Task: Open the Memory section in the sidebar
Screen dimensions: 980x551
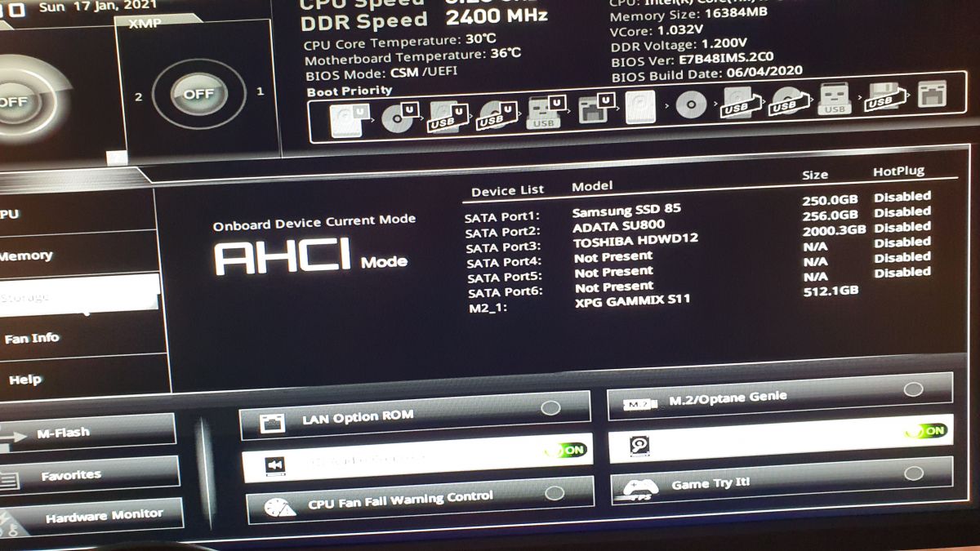Action: tap(78, 255)
